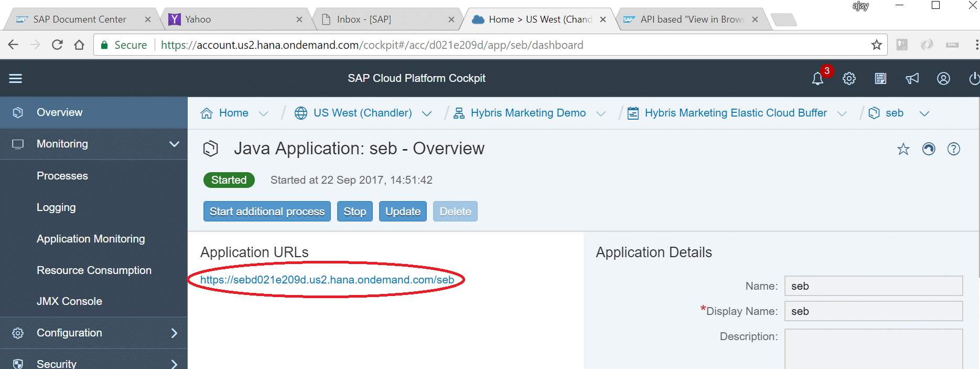This screenshot has width=980, height=369.
Task: Select Logging in the sidebar
Action: point(56,207)
